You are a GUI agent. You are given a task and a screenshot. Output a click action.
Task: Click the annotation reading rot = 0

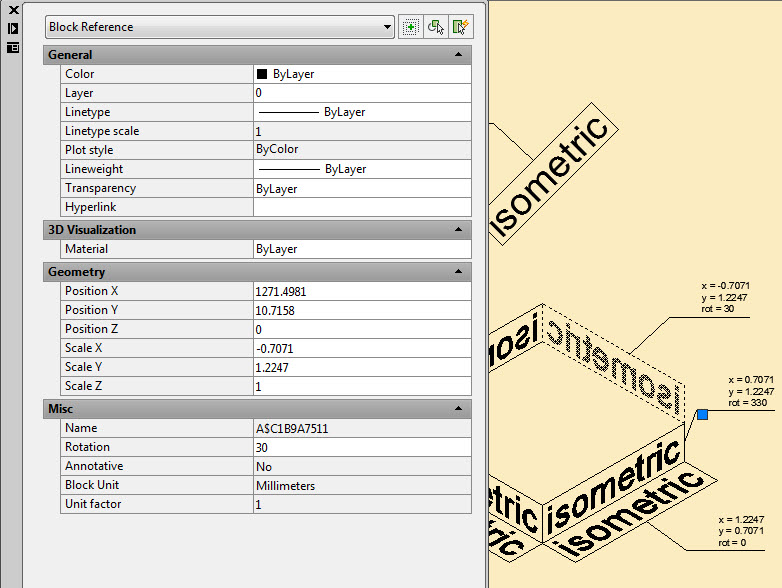point(732,543)
